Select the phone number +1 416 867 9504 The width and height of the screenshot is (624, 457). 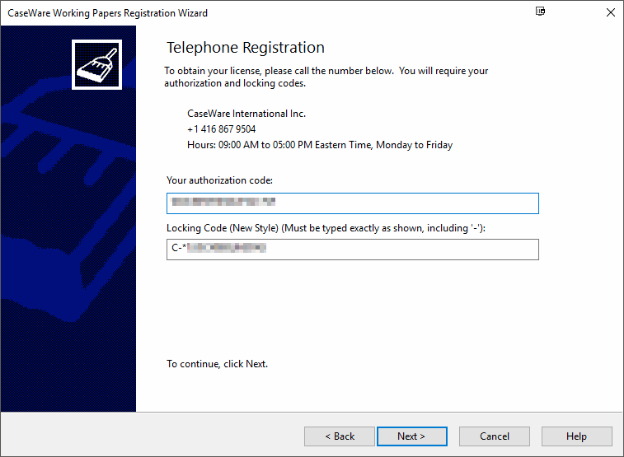click(x=222, y=129)
